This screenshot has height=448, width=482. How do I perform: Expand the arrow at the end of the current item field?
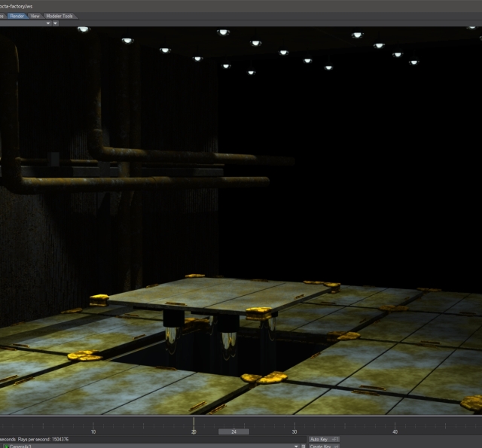click(295, 446)
